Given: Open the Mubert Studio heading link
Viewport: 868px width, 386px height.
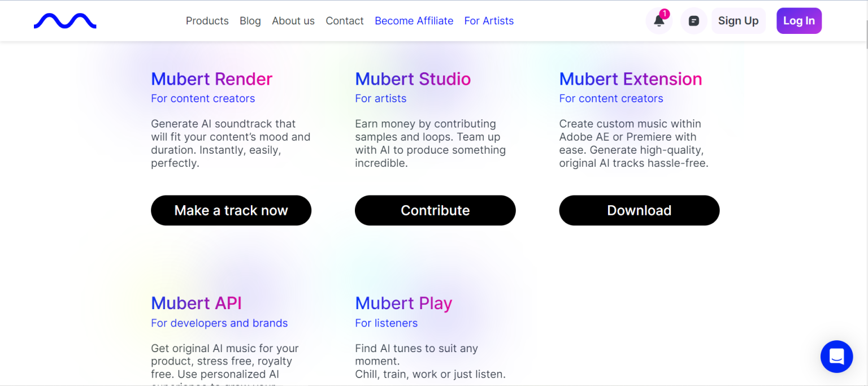Looking at the screenshot, I should (413, 79).
